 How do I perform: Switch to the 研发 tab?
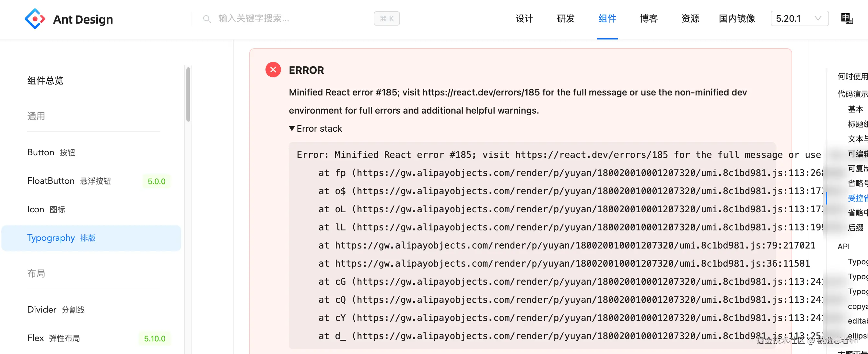(x=565, y=19)
